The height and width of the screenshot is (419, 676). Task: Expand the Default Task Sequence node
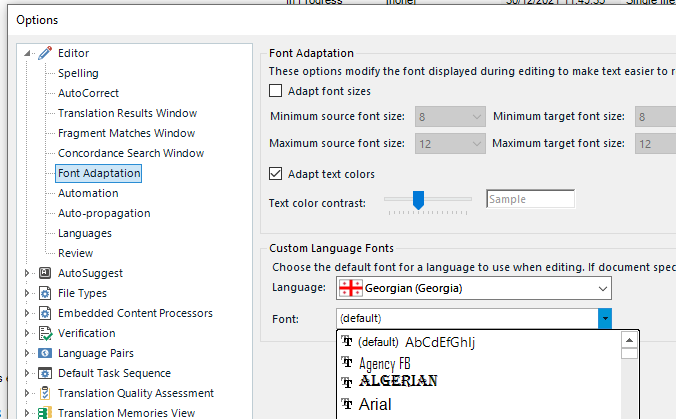coord(27,373)
